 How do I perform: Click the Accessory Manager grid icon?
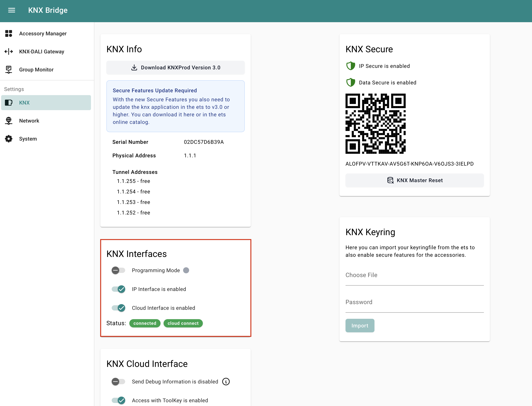click(x=9, y=33)
